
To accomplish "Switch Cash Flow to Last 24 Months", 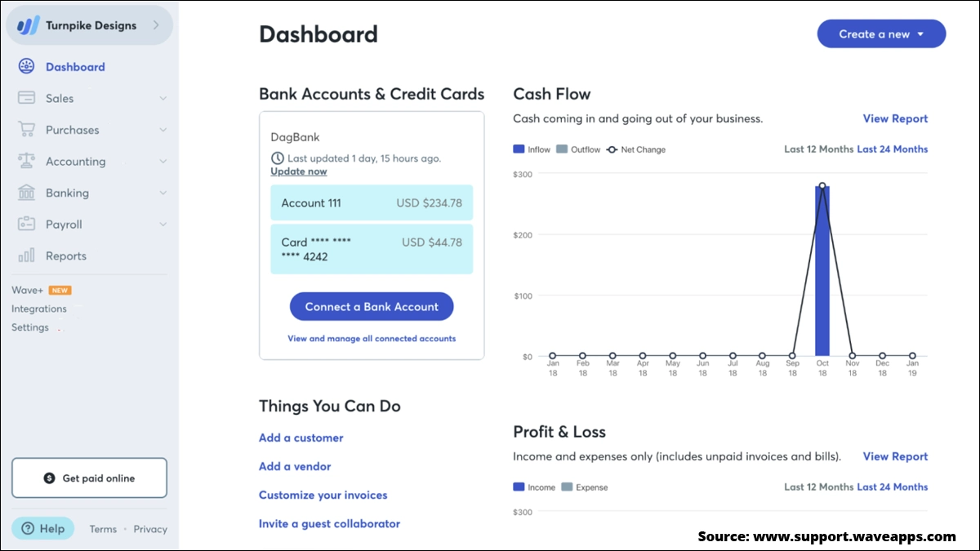I will pos(893,149).
